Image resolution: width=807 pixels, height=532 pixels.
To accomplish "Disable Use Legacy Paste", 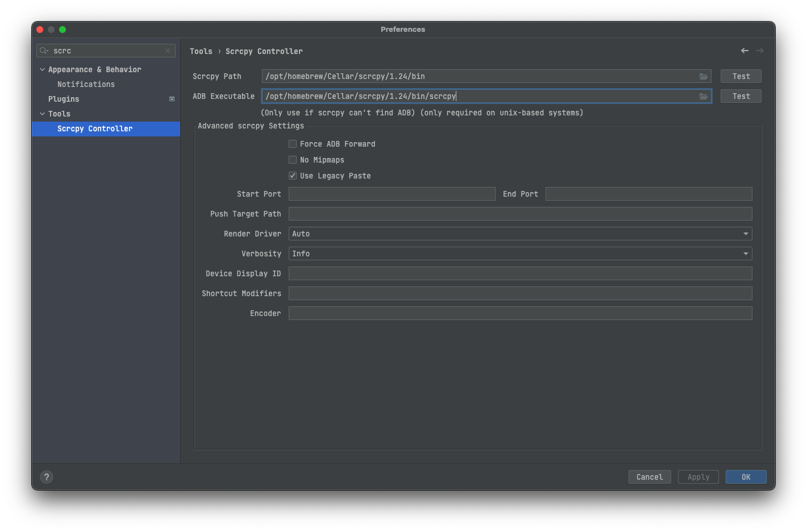I will click(292, 176).
